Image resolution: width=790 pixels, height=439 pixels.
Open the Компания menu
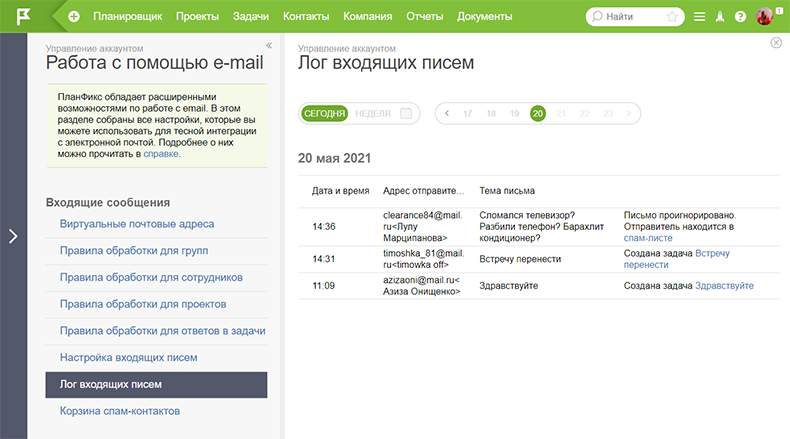click(368, 17)
